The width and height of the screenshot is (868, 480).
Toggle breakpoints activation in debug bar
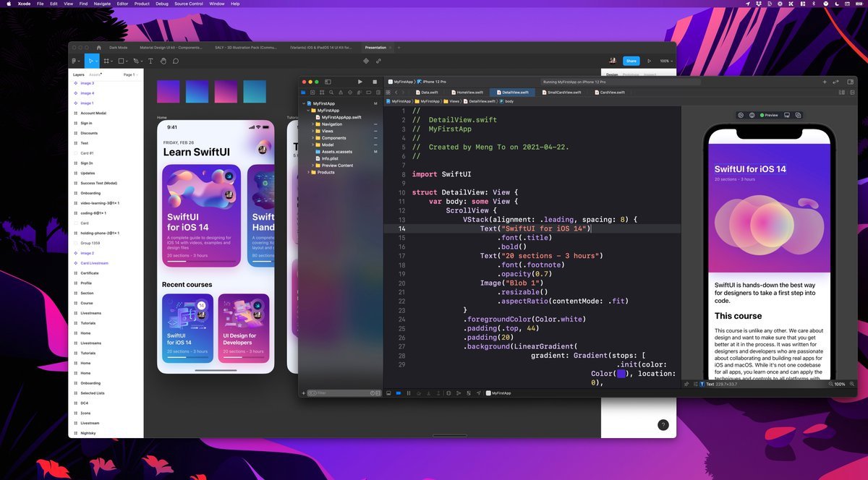tap(398, 393)
